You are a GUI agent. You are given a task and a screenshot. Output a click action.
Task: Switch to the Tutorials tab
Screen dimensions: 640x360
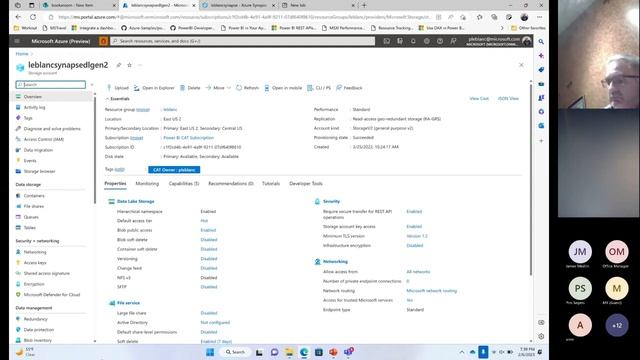point(271,184)
